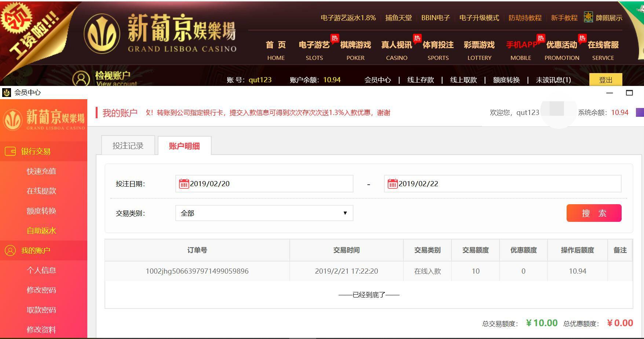
Task: Click the 在线入款 transaction type cell
Action: pos(427,271)
